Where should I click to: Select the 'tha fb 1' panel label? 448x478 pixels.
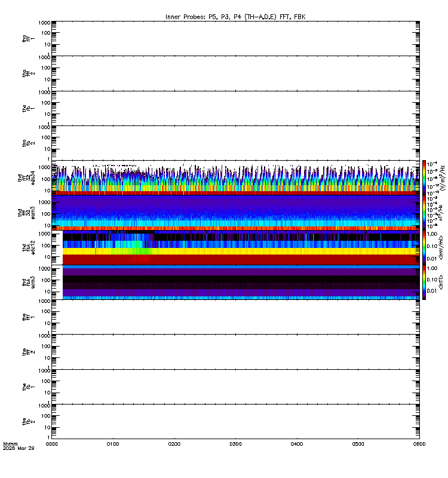[x=28, y=109]
